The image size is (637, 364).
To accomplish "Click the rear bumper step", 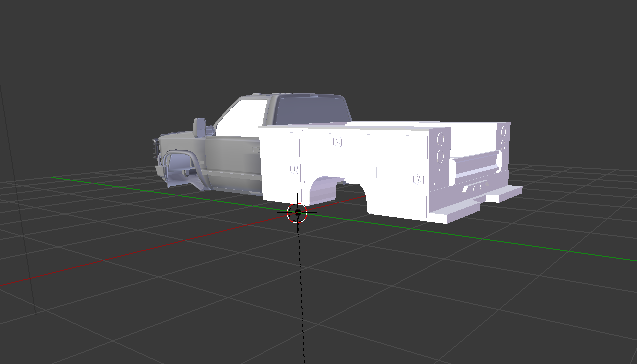I will click(477, 204).
